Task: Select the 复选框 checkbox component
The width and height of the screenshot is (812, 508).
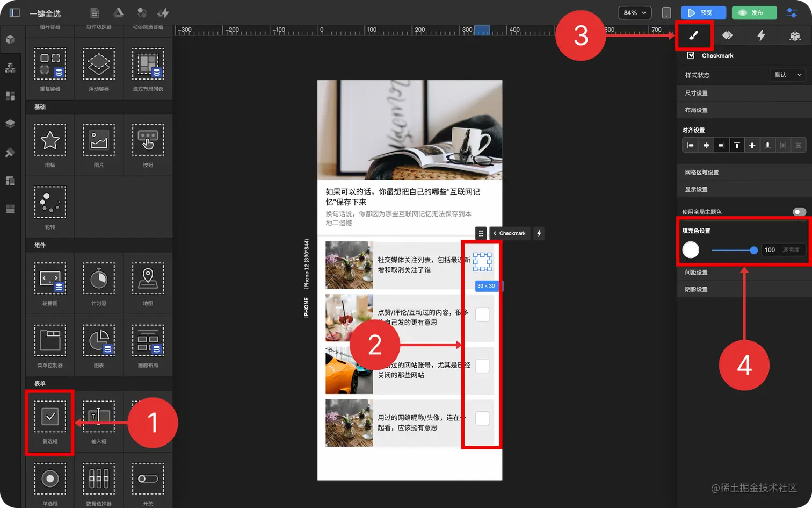Action: click(x=50, y=421)
